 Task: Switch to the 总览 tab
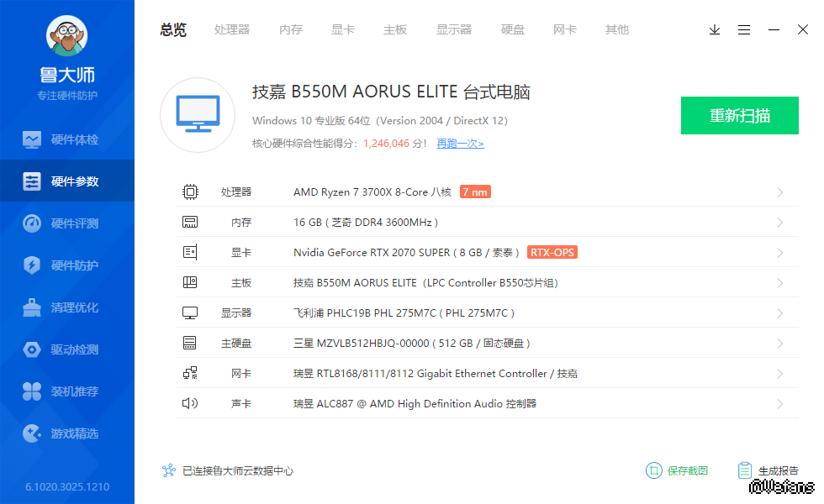(173, 30)
